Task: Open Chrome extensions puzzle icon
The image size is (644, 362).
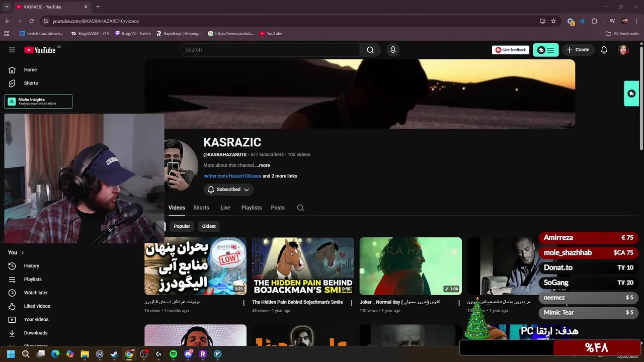Action: (x=595, y=21)
